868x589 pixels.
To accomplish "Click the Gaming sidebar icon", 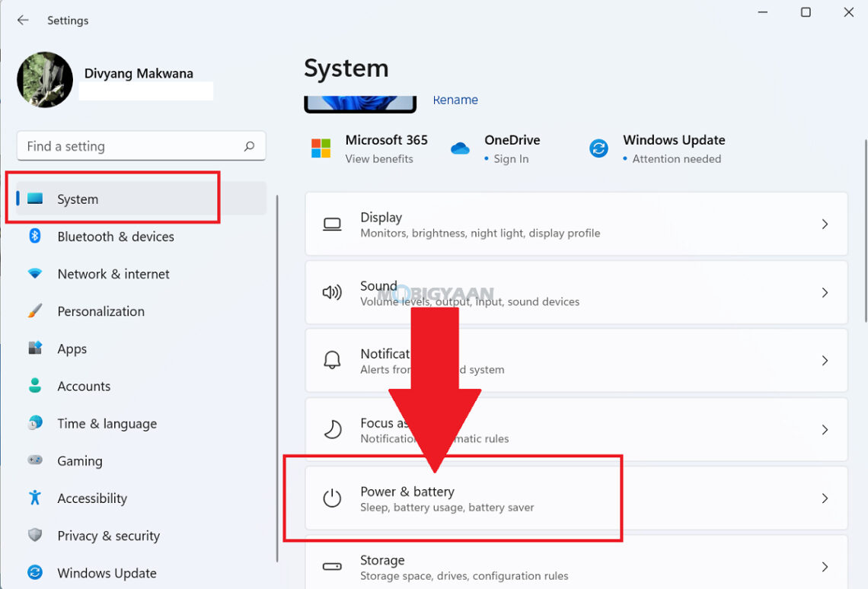I will coord(35,460).
